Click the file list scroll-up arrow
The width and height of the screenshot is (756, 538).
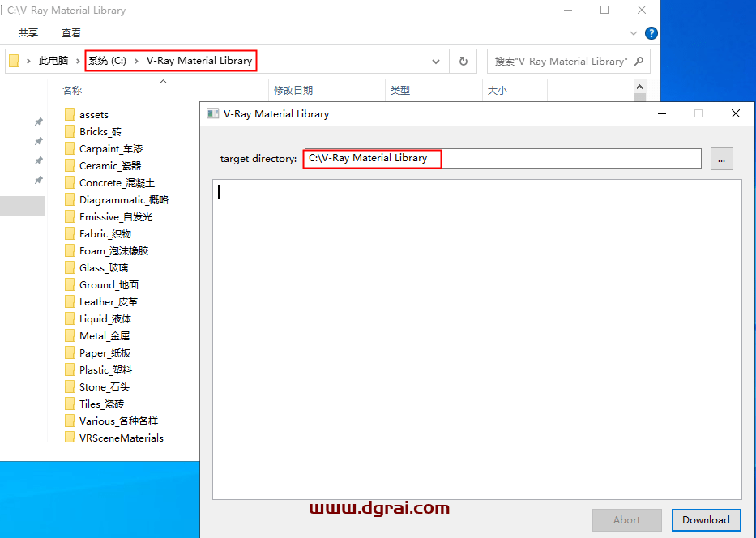coord(640,87)
